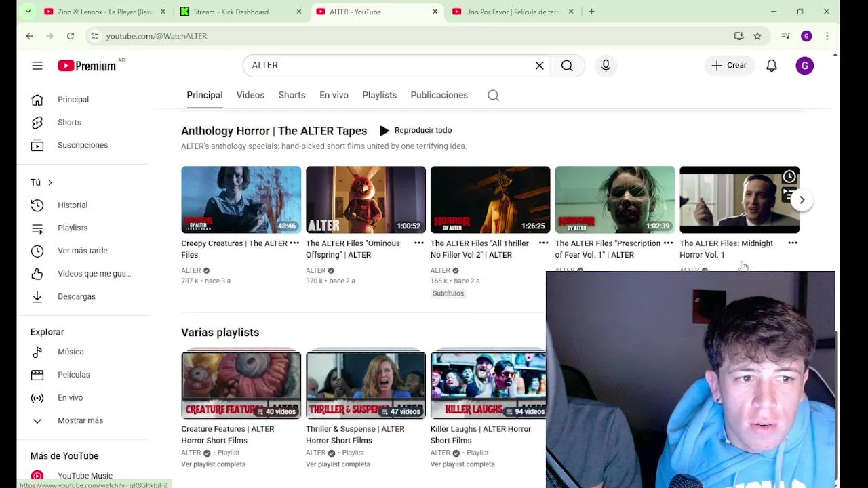
Task: Select the channel Playlists tab
Action: coord(379,96)
